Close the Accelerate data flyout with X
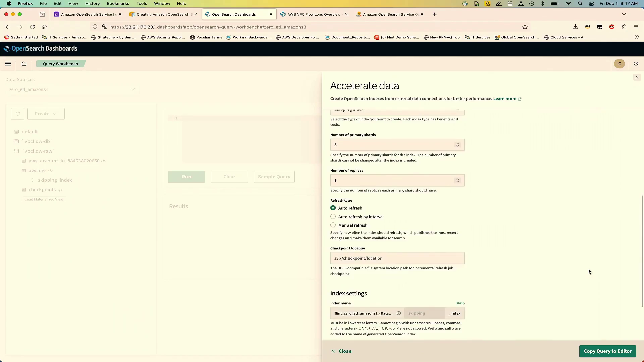Viewport: 644px width, 362px height. coord(637,77)
